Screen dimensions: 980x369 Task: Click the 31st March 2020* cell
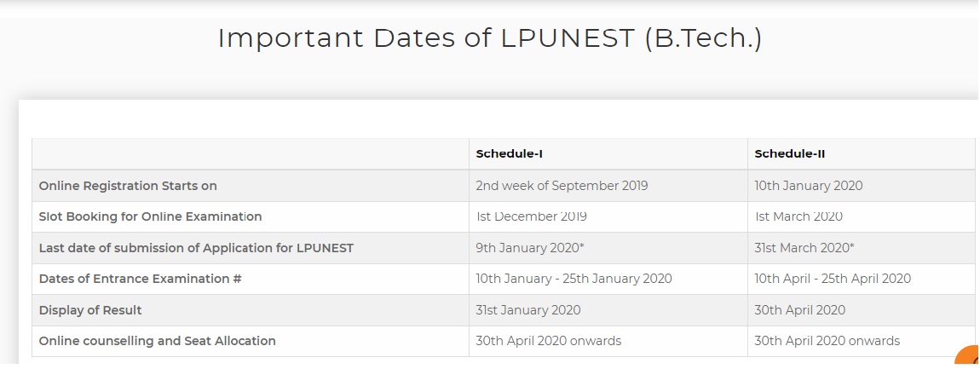coord(804,248)
